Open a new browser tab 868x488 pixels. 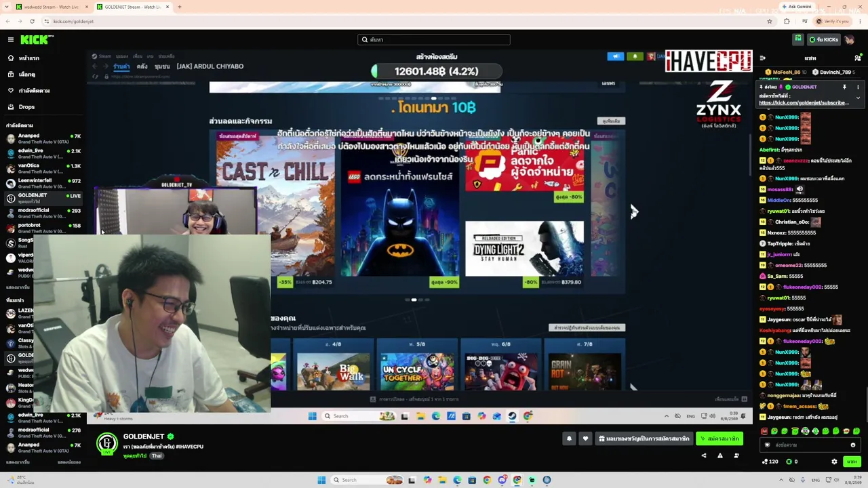[179, 7]
